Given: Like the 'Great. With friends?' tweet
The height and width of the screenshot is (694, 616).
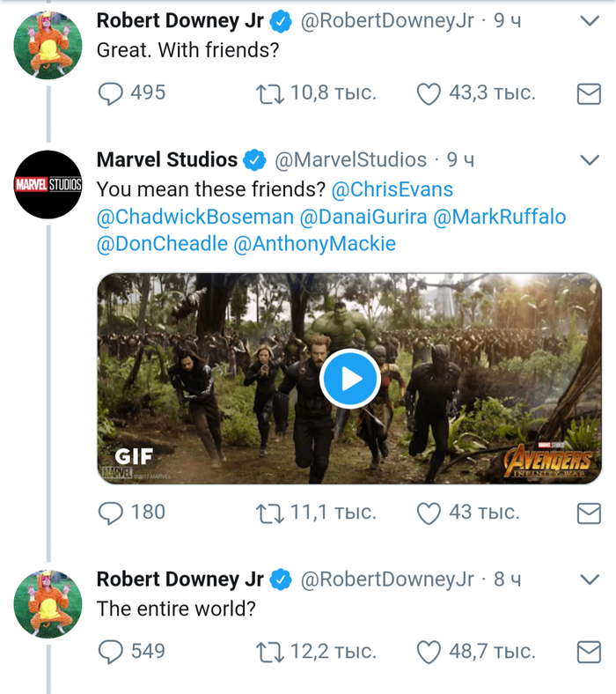Looking at the screenshot, I should point(428,93).
